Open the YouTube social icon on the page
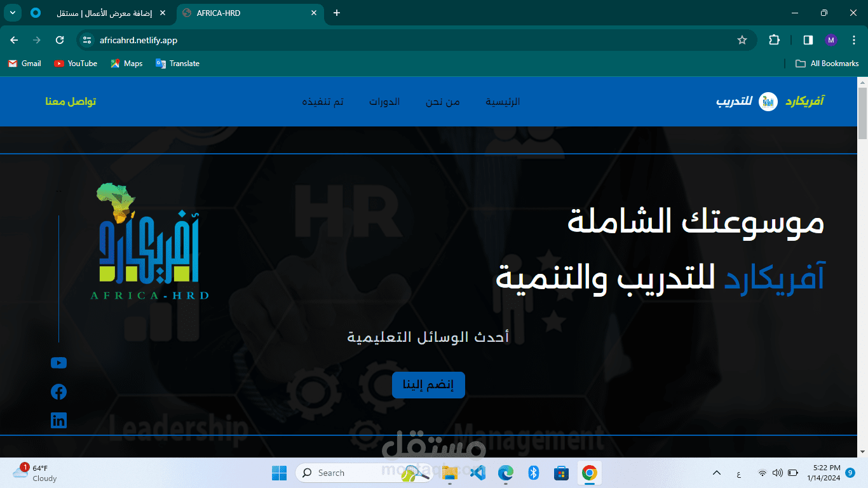This screenshot has height=488, width=868. [x=58, y=363]
